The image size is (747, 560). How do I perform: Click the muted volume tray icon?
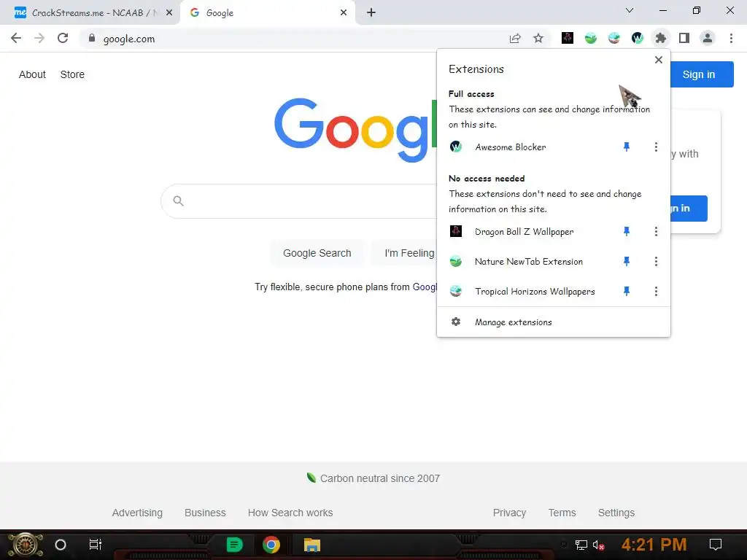(599, 545)
